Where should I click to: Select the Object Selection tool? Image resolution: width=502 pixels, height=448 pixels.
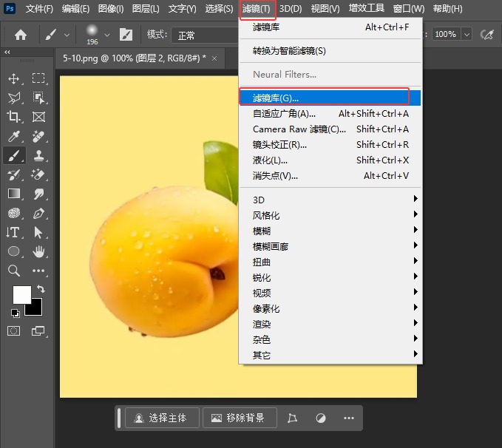click(x=38, y=98)
